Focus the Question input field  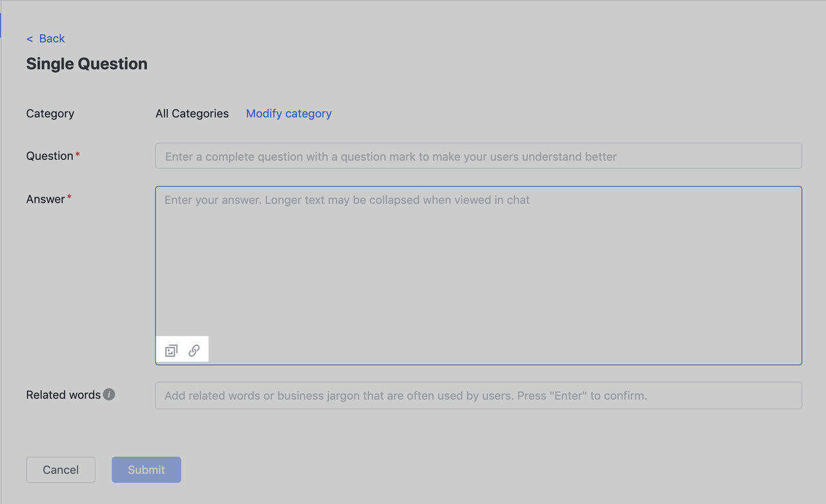478,156
